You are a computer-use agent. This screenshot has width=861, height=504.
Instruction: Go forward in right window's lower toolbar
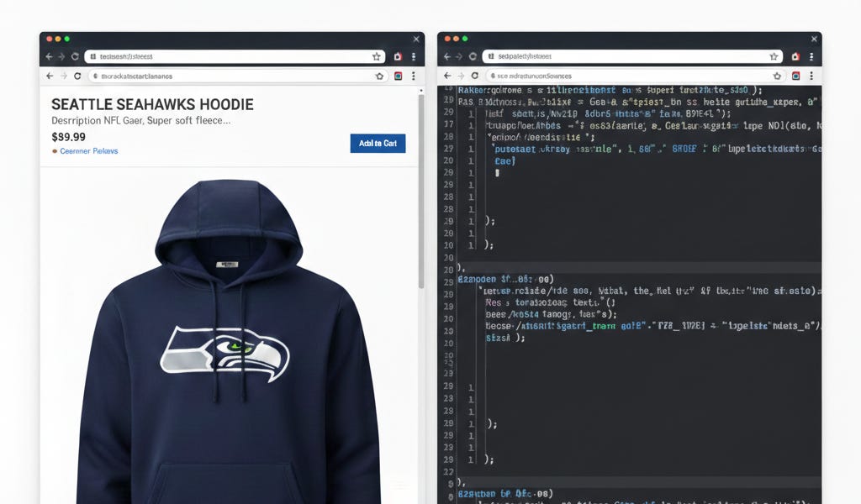pos(462,76)
